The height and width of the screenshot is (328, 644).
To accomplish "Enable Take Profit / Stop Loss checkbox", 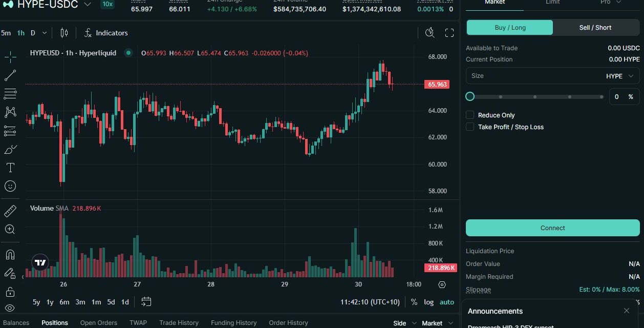I will pyautogui.click(x=470, y=127).
